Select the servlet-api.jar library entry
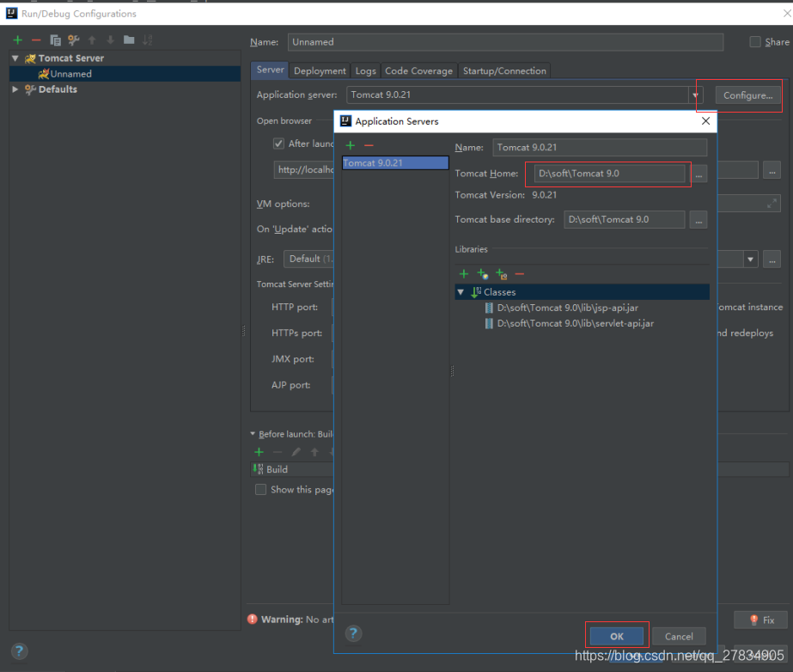Viewport: 793px width, 672px height. pyautogui.click(x=575, y=323)
